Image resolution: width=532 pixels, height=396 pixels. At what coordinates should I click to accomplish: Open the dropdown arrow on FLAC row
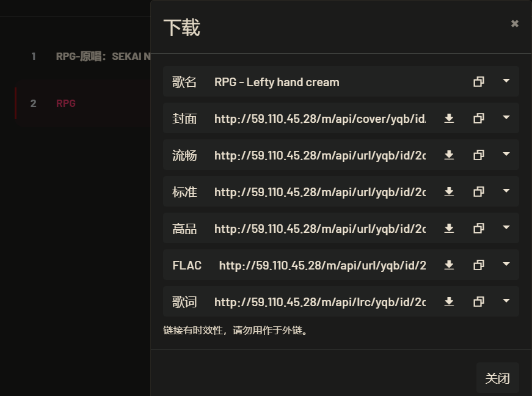(506, 265)
